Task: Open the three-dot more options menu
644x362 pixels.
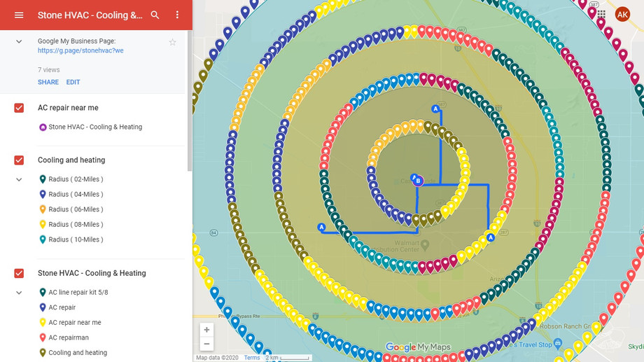Action: (x=177, y=15)
